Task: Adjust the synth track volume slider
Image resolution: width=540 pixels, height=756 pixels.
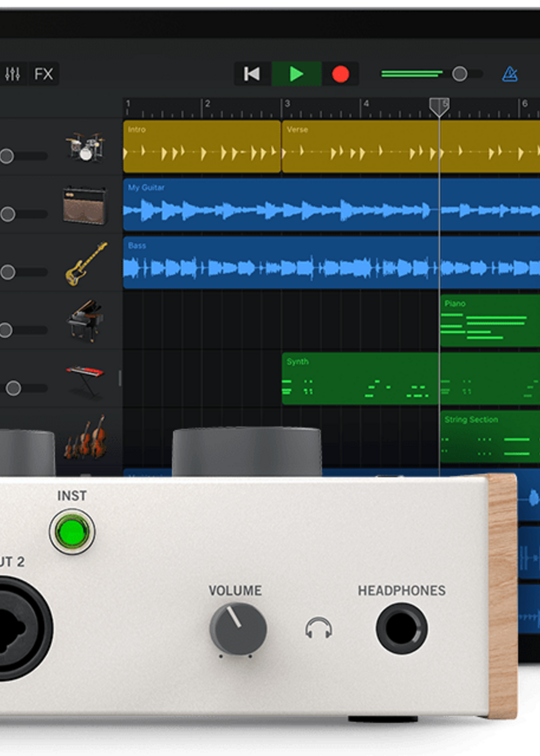Action: [13, 388]
